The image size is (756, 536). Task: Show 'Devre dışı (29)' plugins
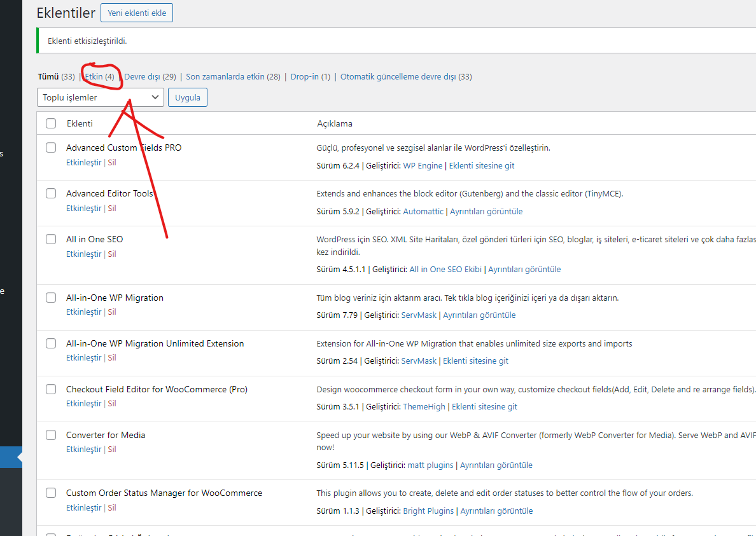(x=150, y=76)
